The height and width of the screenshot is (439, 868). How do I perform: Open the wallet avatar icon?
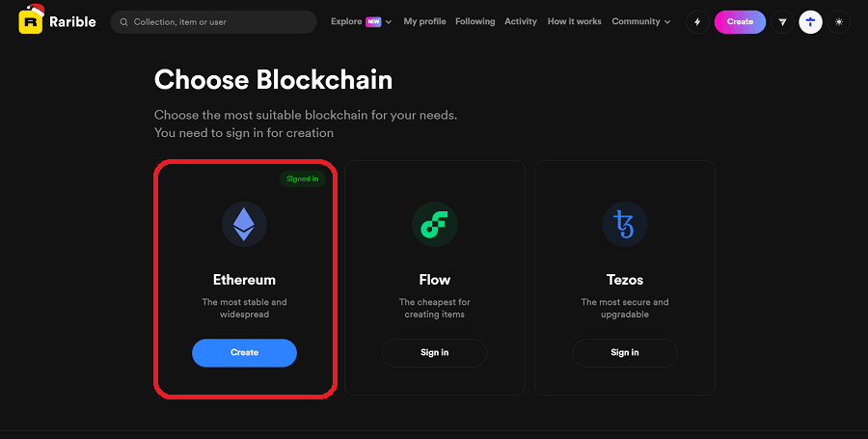811,22
